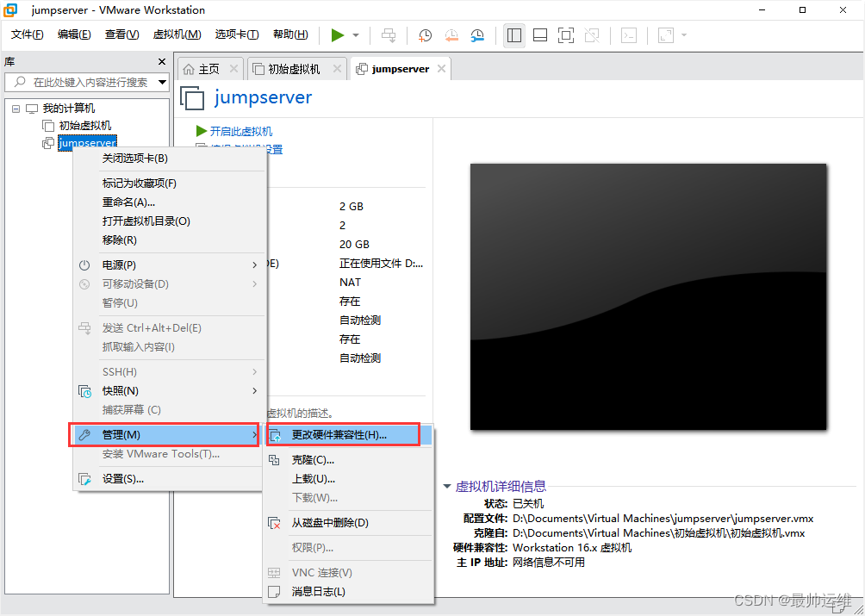Close the 初始虚拟机 tab
865x616 pixels.
point(337,69)
